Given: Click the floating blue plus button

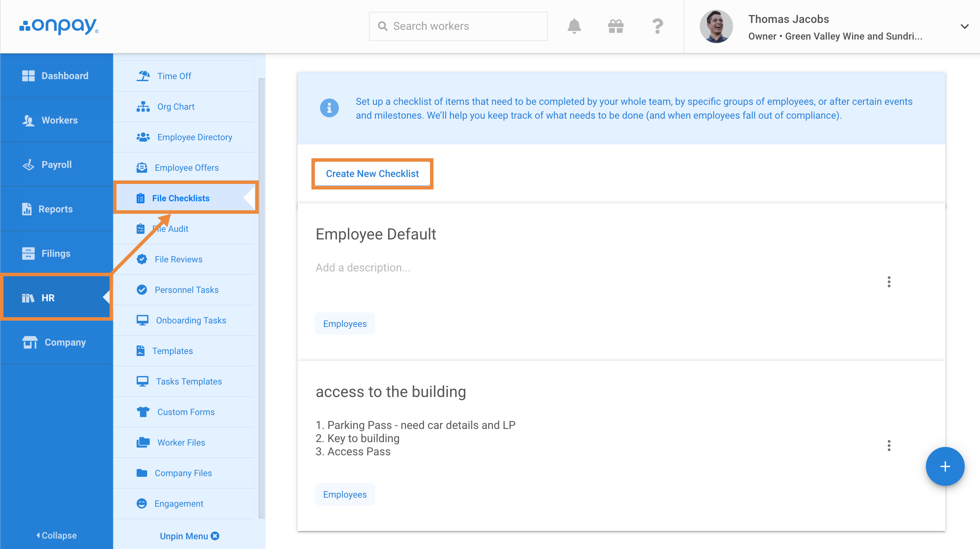Looking at the screenshot, I should pyautogui.click(x=945, y=466).
